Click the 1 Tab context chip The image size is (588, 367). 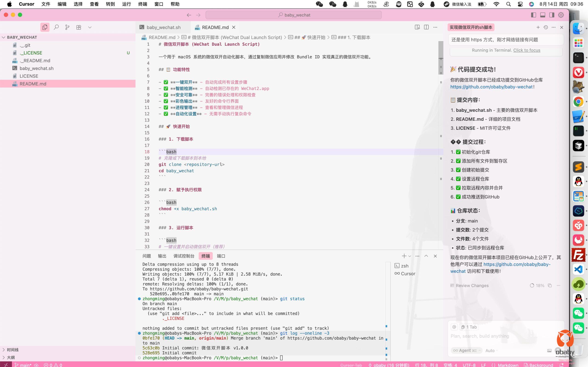(x=469, y=327)
